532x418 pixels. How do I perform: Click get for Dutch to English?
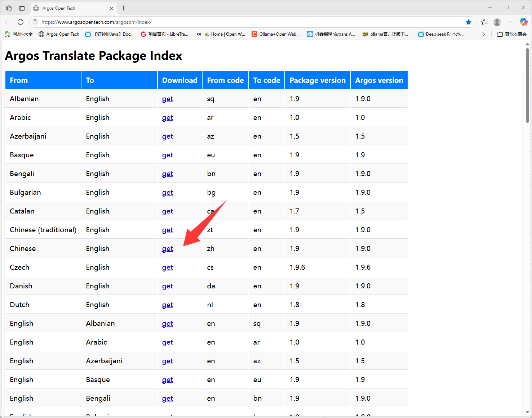coord(167,305)
